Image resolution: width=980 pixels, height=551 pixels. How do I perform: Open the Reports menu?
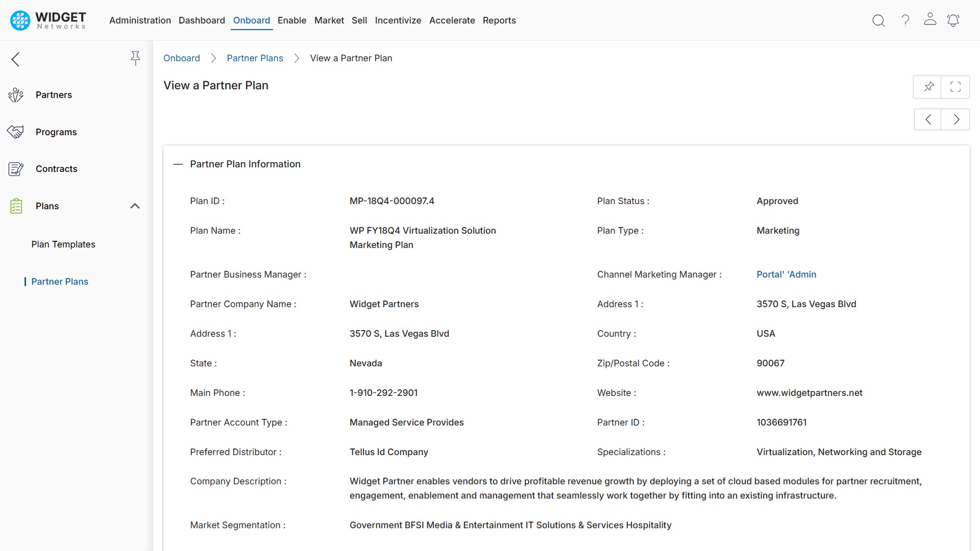click(x=499, y=20)
